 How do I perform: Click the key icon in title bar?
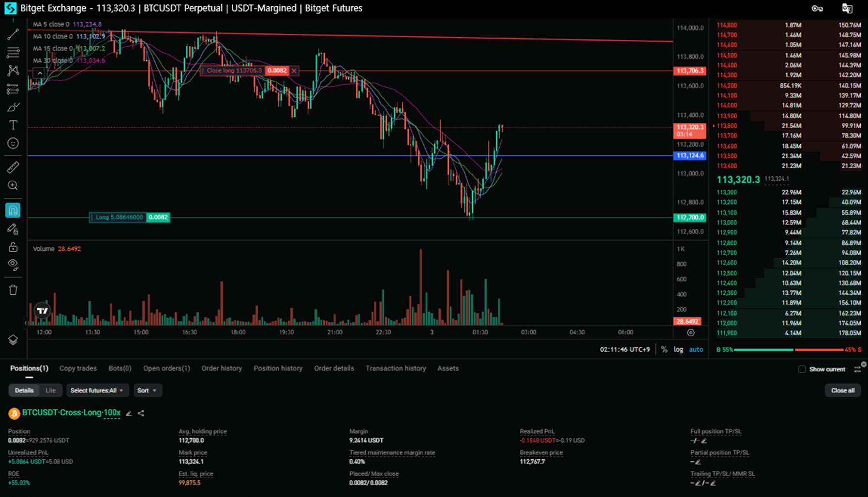pyautogui.click(x=817, y=8)
